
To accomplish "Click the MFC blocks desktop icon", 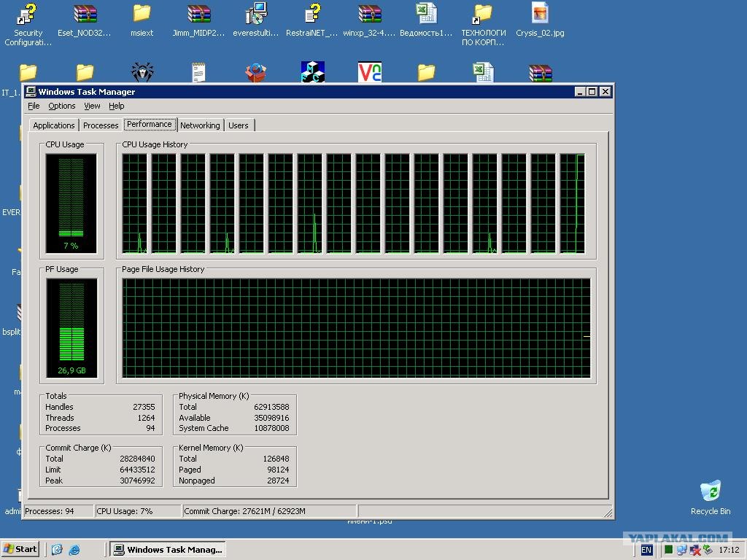I will point(312,72).
